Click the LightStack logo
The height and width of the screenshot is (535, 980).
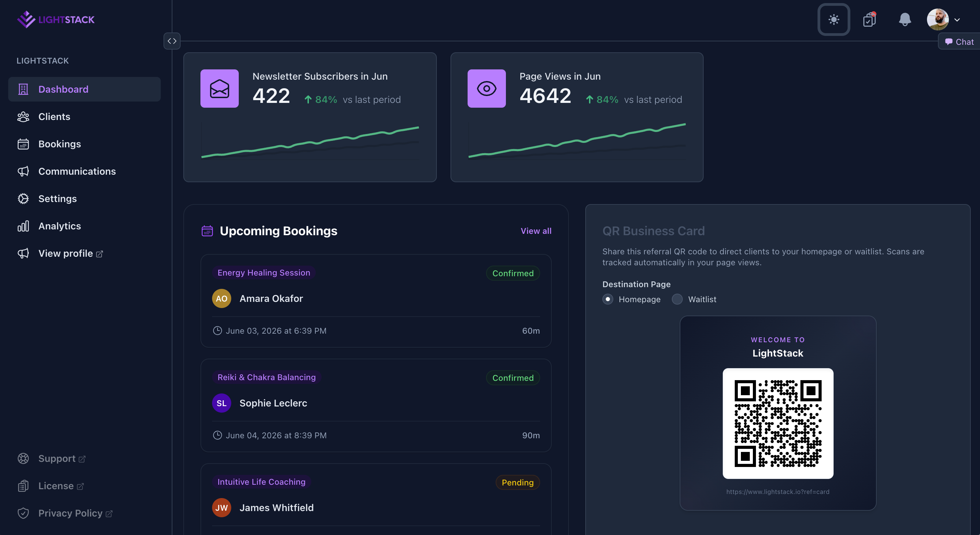click(x=55, y=19)
